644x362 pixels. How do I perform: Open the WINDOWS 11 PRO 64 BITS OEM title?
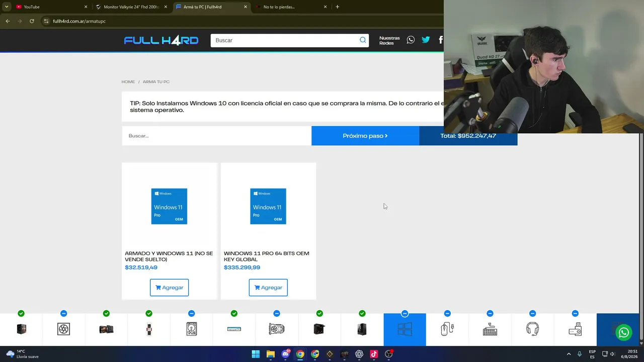tap(267, 256)
